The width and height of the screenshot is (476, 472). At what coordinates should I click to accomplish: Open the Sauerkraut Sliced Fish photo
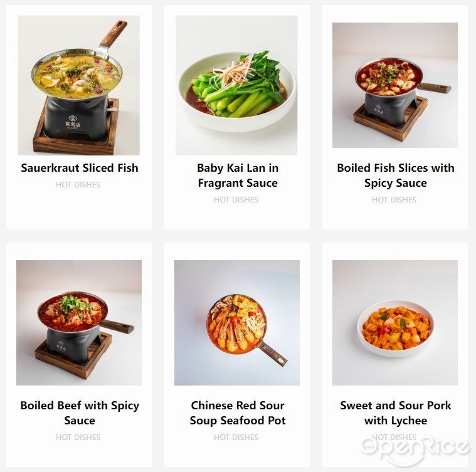coord(79,85)
